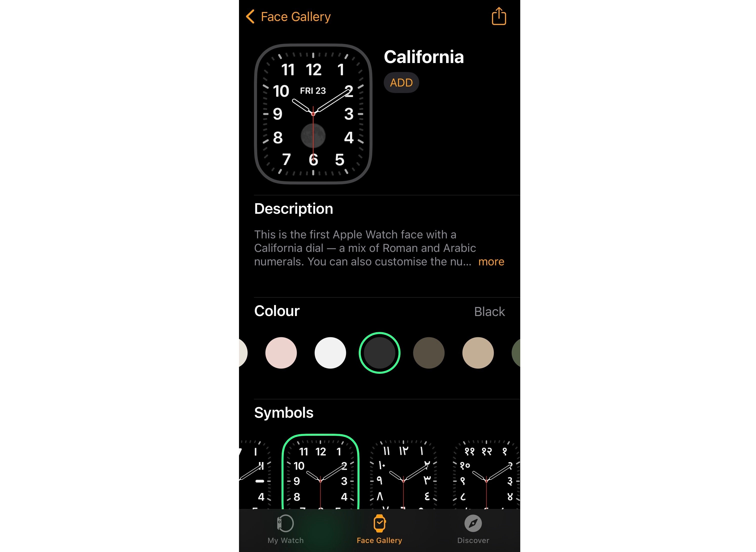
Task: Select the tan colour option
Action: [479, 351]
